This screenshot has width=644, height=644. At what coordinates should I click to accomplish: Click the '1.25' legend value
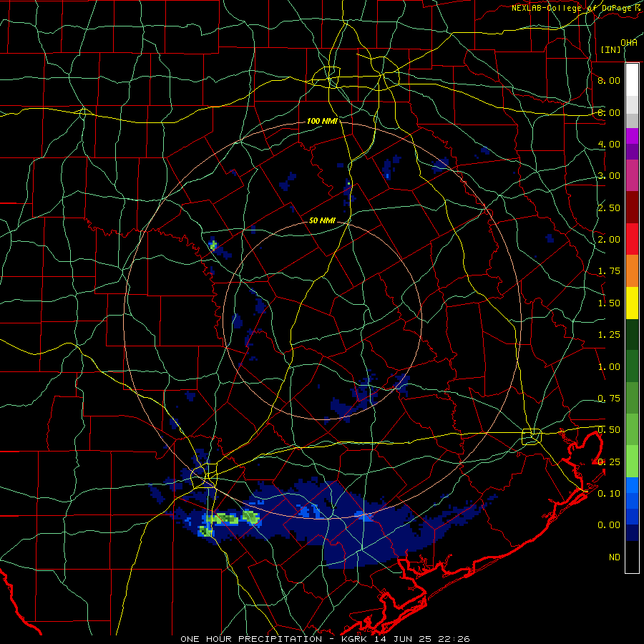(609, 335)
